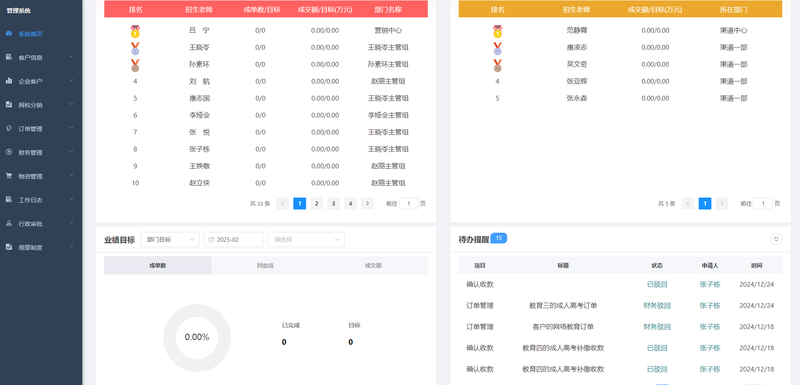The image size is (800, 385).
Task: Click department cell 渠道中心
Action: coord(734,30)
